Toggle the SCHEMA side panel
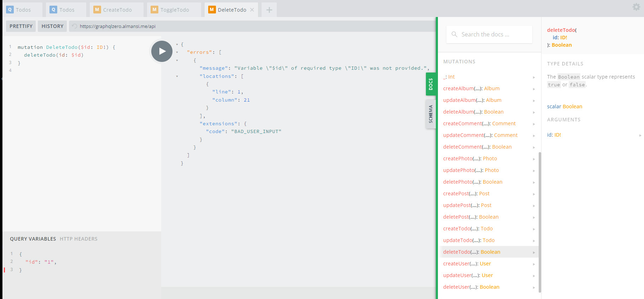 coord(431,114)
